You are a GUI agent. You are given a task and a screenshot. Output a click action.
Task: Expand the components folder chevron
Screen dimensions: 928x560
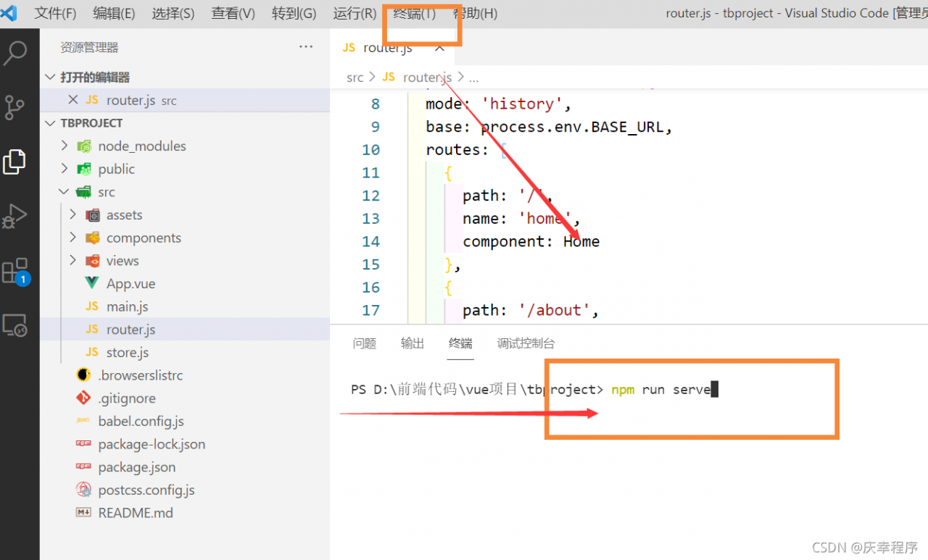pyautogui.click(x=72, y=238)
